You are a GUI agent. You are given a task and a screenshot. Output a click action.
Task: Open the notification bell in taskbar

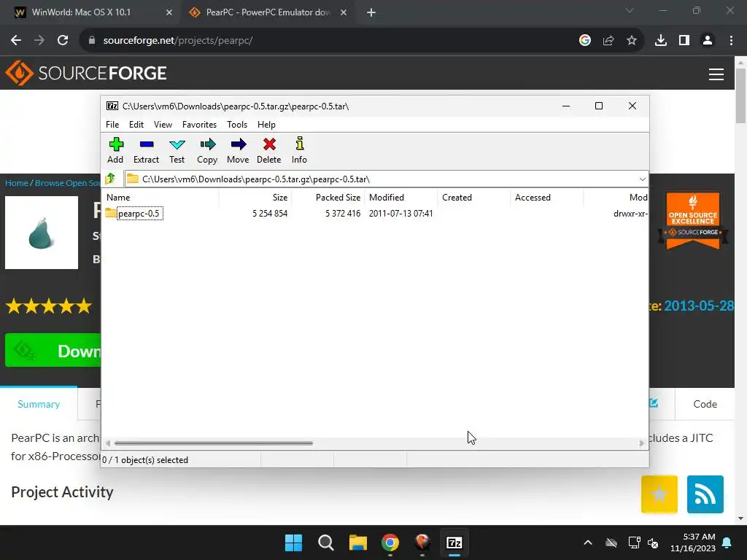coord(727,542)
